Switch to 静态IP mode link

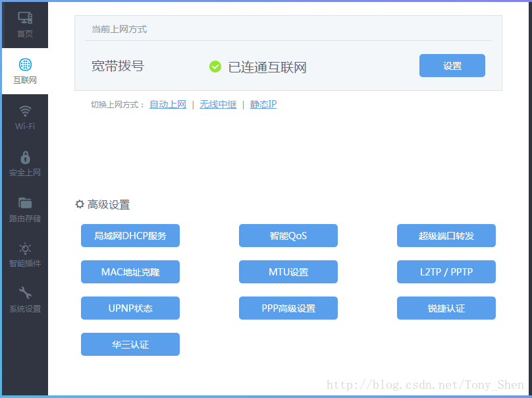pyautogui.click(x=263, y=104)
